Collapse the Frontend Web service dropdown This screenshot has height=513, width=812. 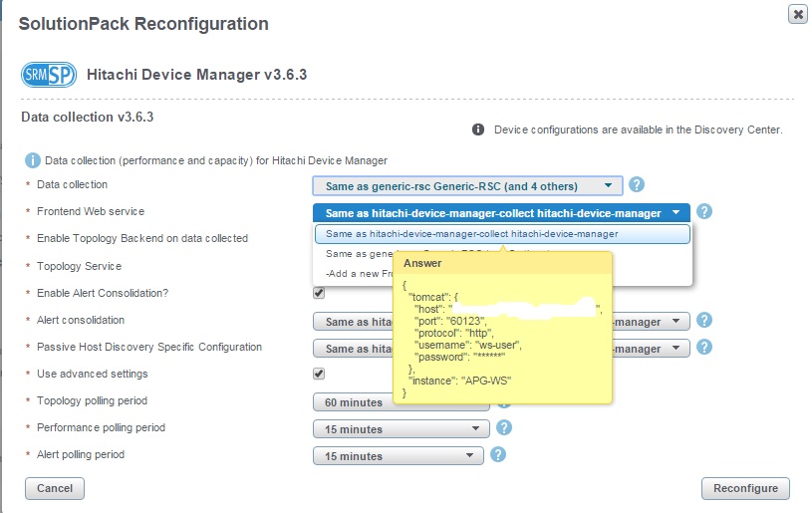pyautogui.click(x=501, y=213)
